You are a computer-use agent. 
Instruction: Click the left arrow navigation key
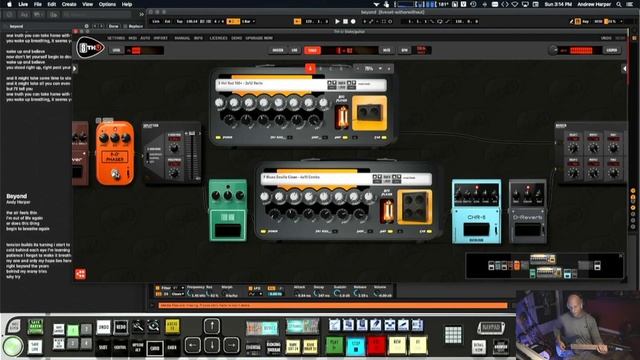[x=193, y=345]
